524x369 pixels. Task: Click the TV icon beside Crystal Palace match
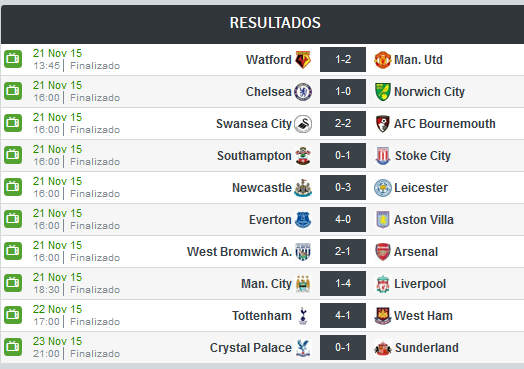pos(13,347)
